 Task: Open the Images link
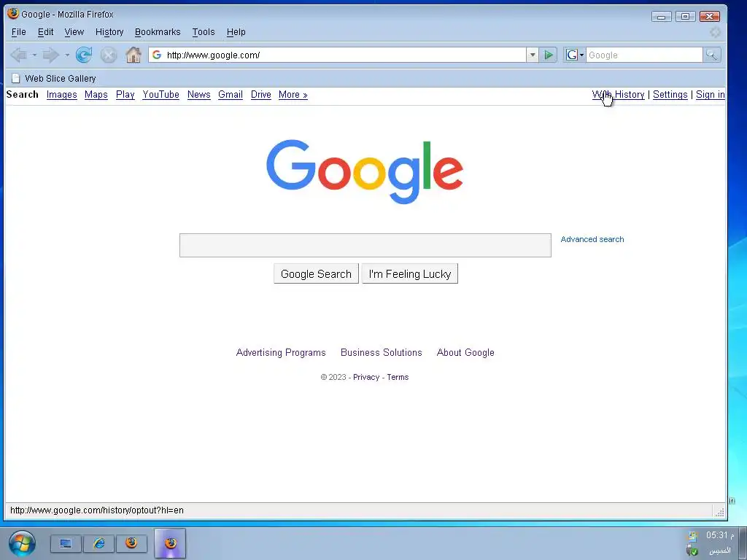(x=61, y=95)
